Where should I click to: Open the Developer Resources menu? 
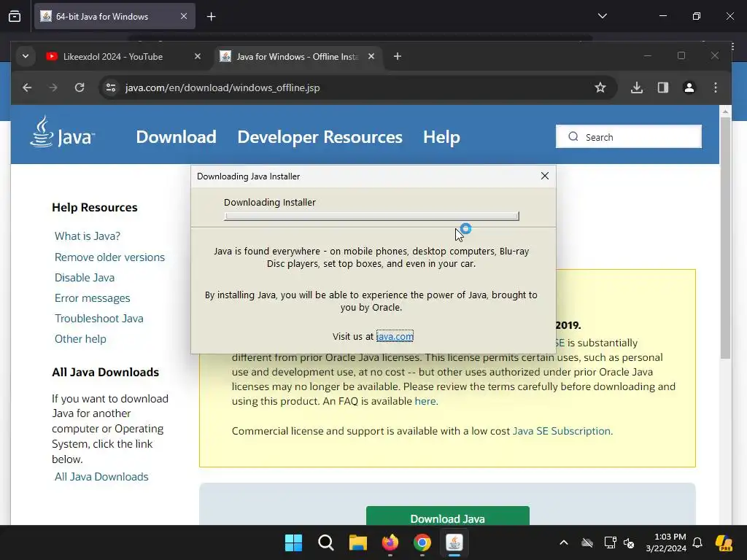pyautogui.click(x=320, y=137)
